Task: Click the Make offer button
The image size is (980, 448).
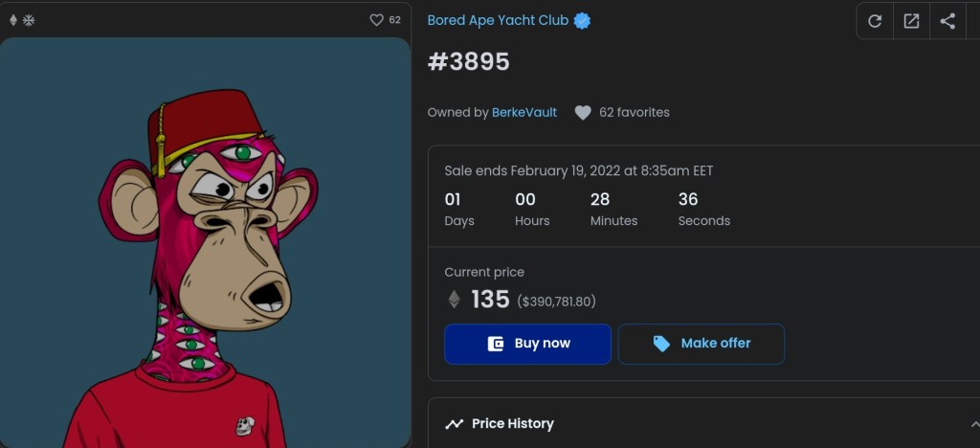Action: pos(702,344)
